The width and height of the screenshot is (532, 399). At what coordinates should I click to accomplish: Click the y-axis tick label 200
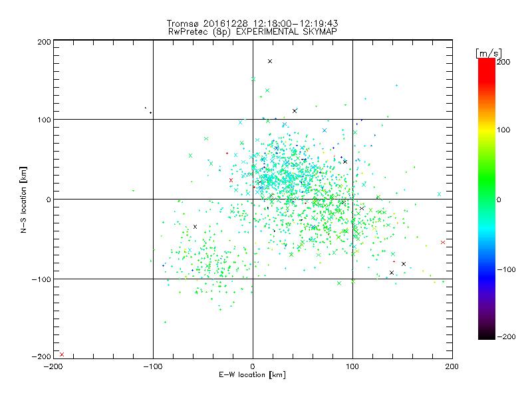pyautogui.click(x=44, y=42)
